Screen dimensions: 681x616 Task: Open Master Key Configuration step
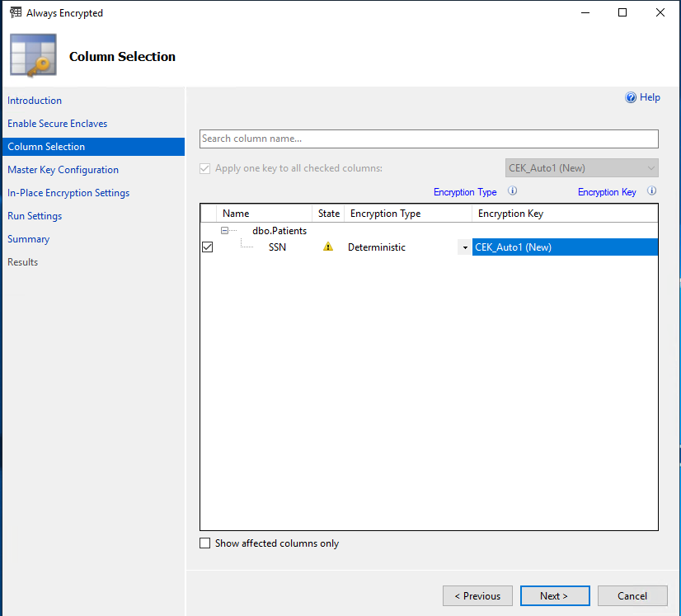coord(63,170)
